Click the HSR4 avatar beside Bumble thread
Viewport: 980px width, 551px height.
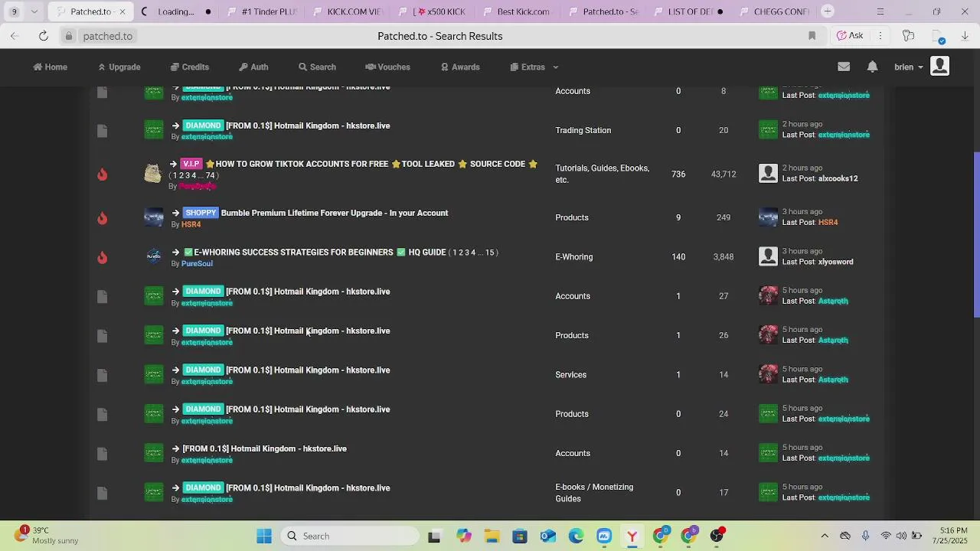(x=154, y=217)
